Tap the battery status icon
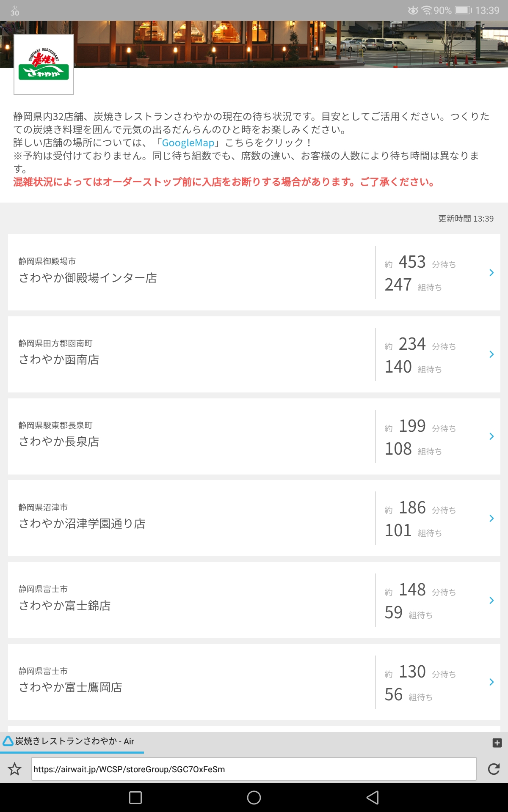Screen dimensions: 508x812 click(x=463, y=10)
